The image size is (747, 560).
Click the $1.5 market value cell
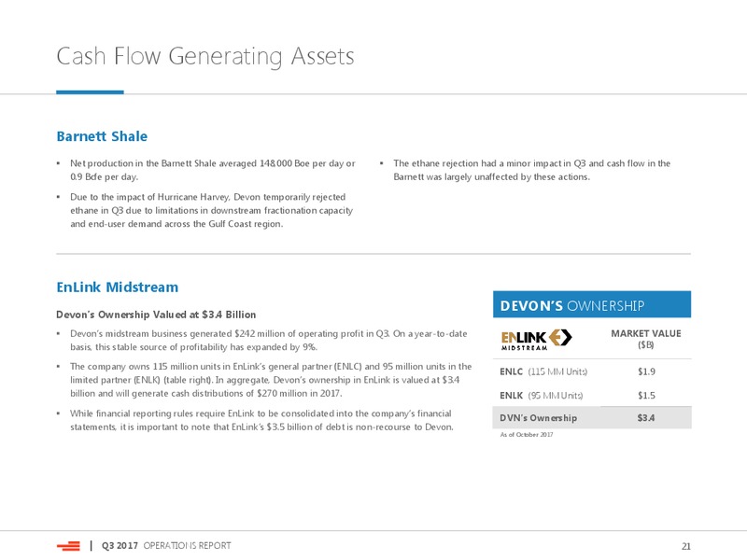pos(646,395)
